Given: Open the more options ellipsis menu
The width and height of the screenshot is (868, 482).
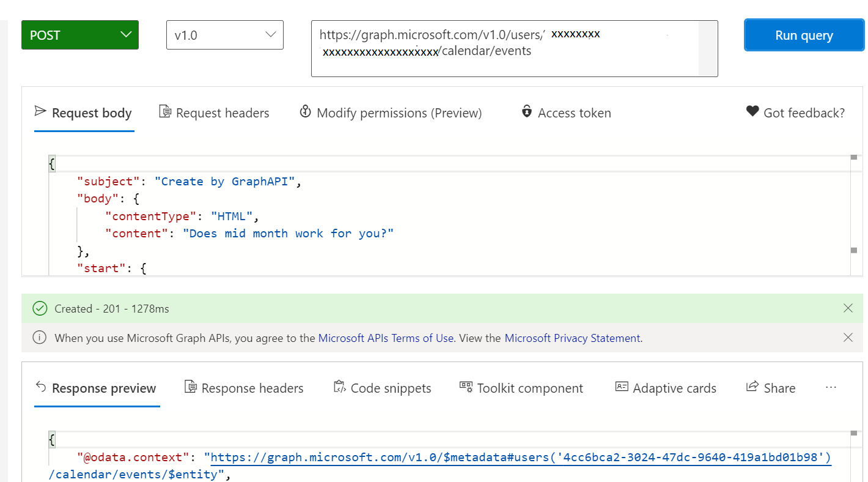Looking at the screenshot, I should coord(831,387).
